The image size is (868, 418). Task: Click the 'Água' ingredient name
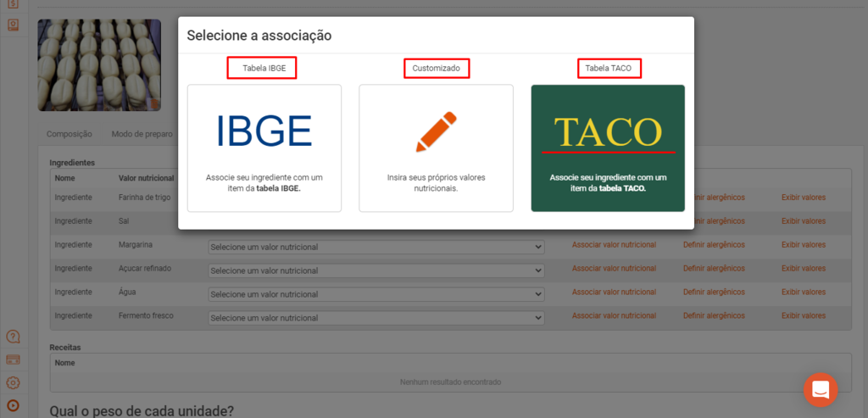(x=127, y=292)
